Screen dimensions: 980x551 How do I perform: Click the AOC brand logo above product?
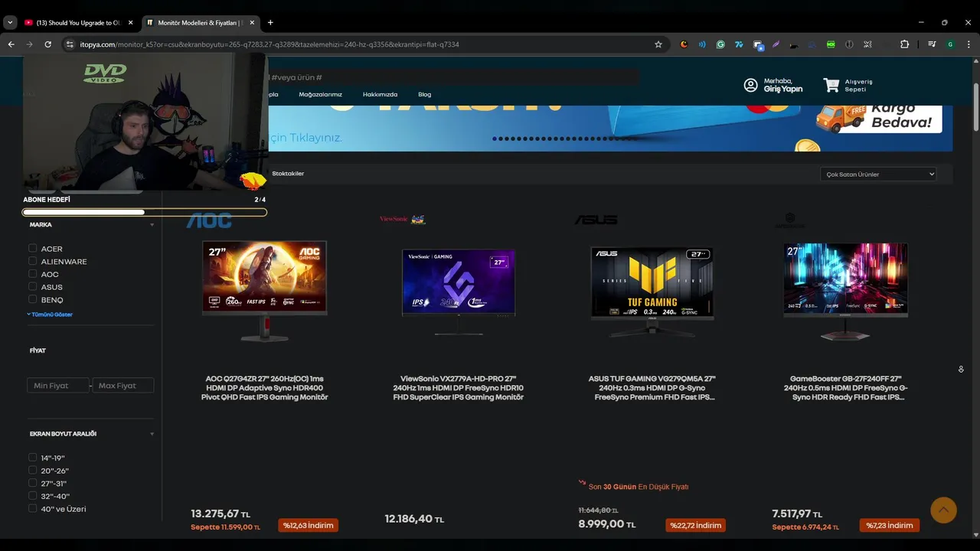(209, 221)
